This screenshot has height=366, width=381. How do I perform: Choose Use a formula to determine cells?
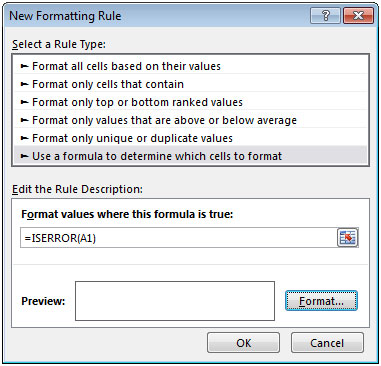tap(191, 156)
